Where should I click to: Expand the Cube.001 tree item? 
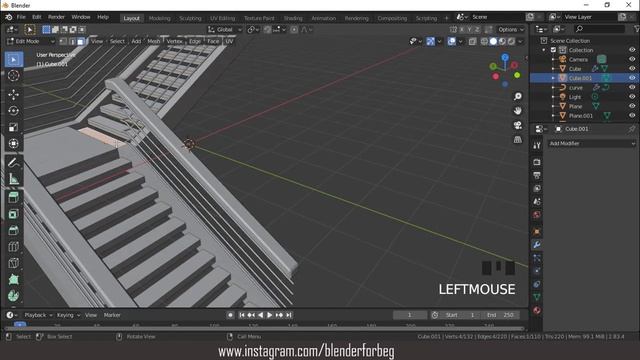pyautogui.click(x=553, y=78)
